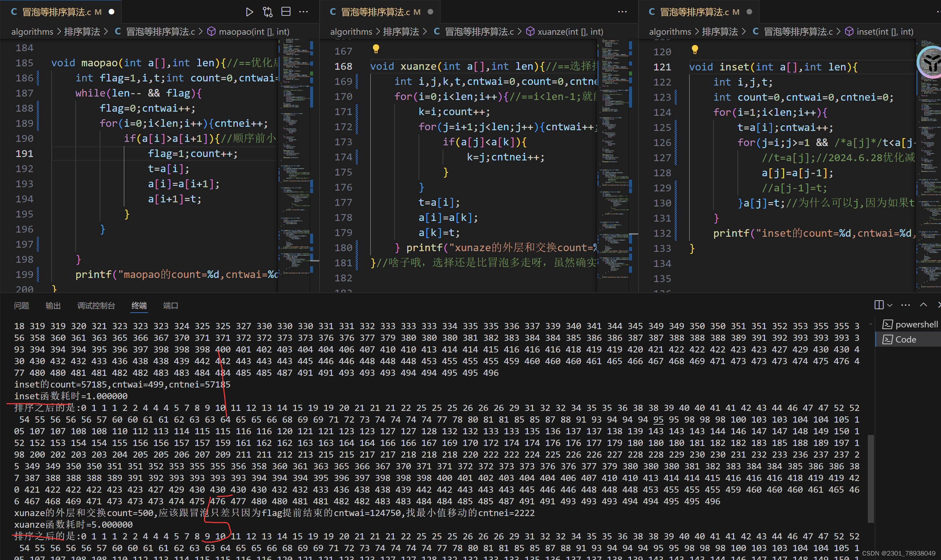The width and height of the screenshot is (941, 560).
Task: Open middle editor group more actions
Action: [622, 12]
